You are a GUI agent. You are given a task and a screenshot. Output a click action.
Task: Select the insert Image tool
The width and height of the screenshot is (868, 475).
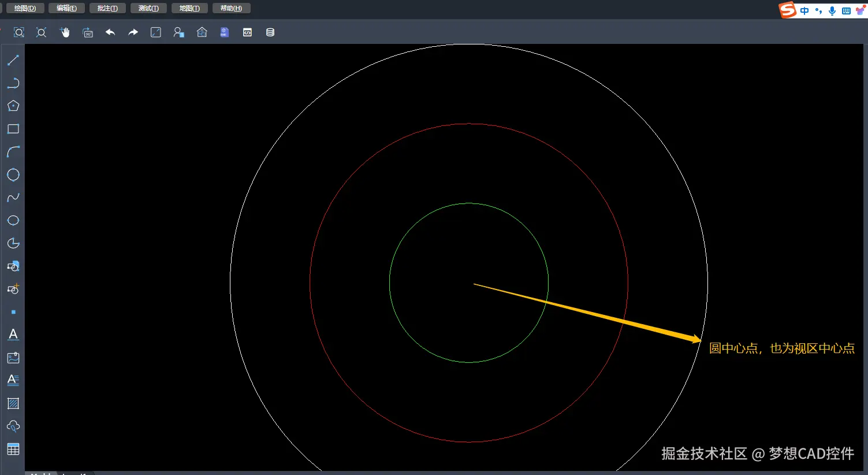coord(13,358)
